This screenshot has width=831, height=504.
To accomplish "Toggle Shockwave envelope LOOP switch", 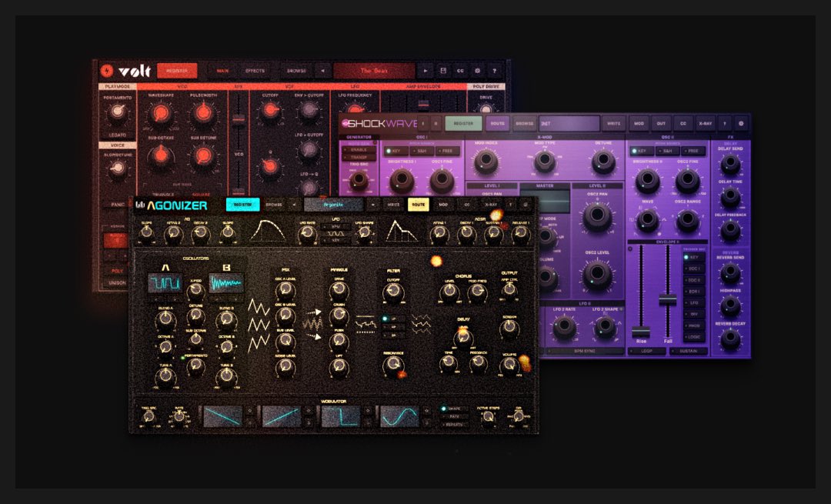I will 646,351.
